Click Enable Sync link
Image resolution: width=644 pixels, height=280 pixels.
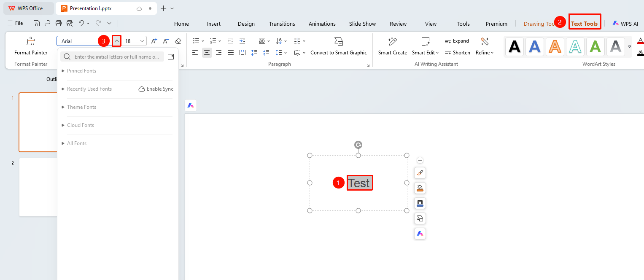[156, 89]
